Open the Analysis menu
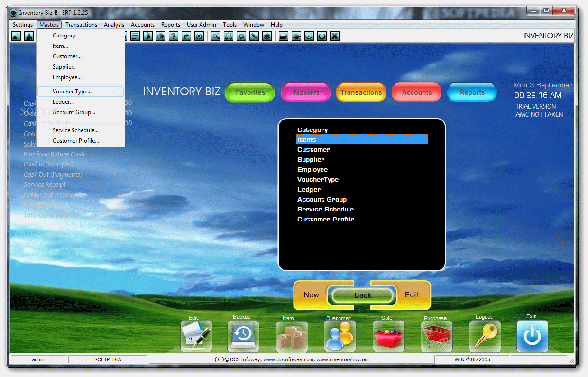The height and width of the screenshot is (377, 588). click(114, 25)
